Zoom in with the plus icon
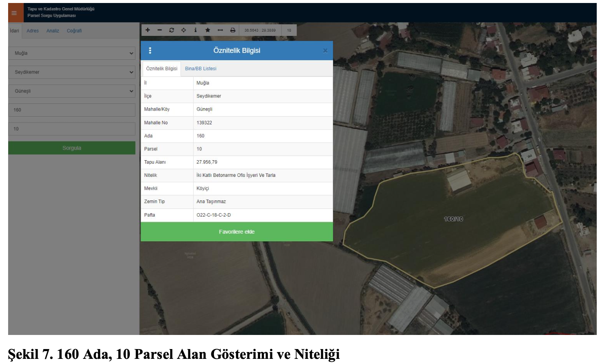 [x=148, y=30]
